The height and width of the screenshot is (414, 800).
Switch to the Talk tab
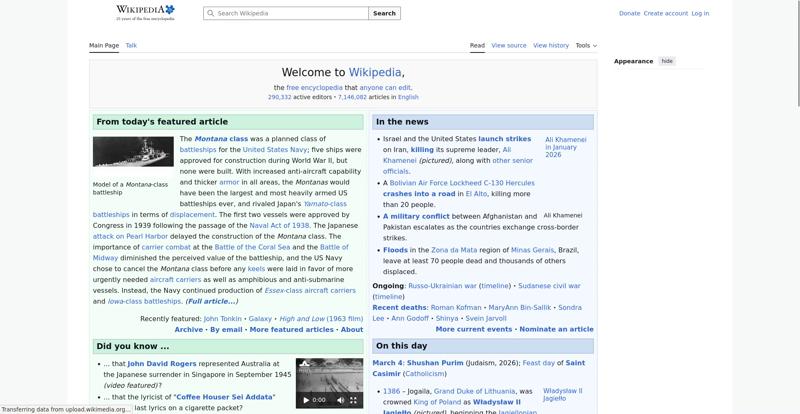(x=131, y=45)
